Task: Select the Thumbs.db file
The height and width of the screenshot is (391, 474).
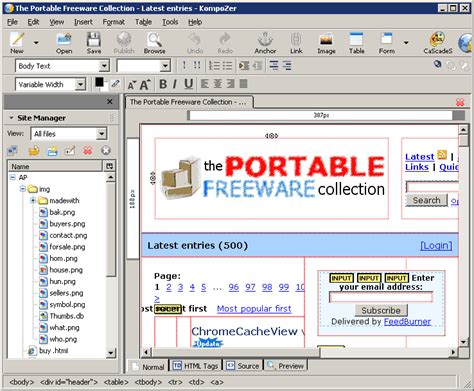Action: point(67,316)
